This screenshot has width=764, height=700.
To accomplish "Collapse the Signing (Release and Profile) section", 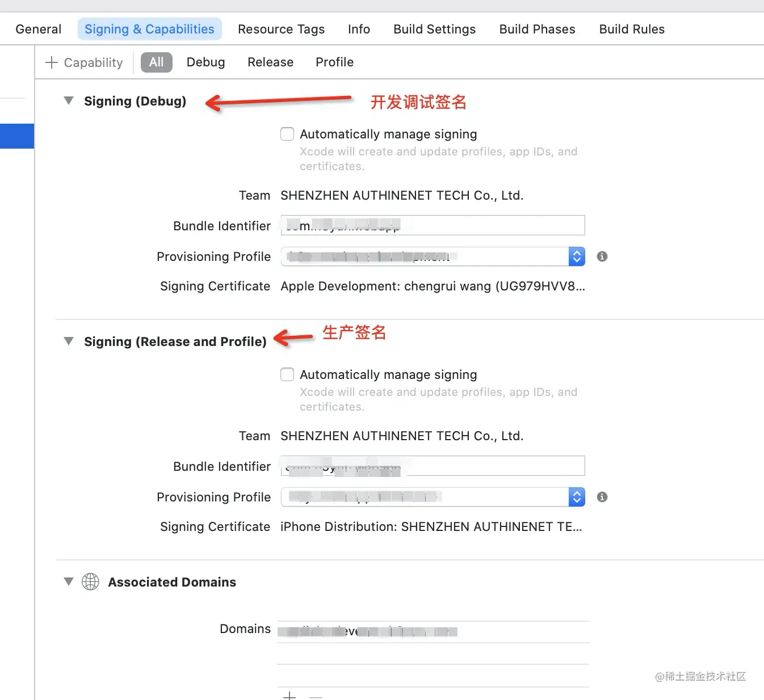I will tap(69, 341).
